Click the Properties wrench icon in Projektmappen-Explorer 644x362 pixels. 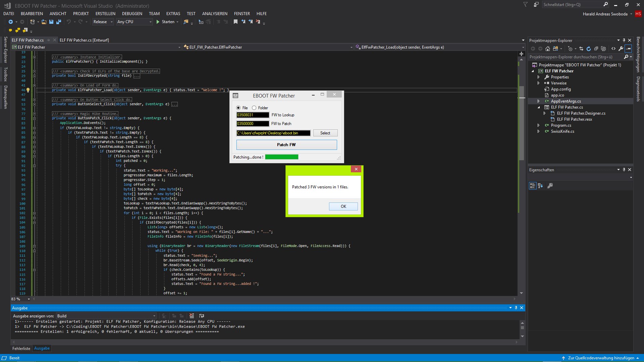pos(621,49)
